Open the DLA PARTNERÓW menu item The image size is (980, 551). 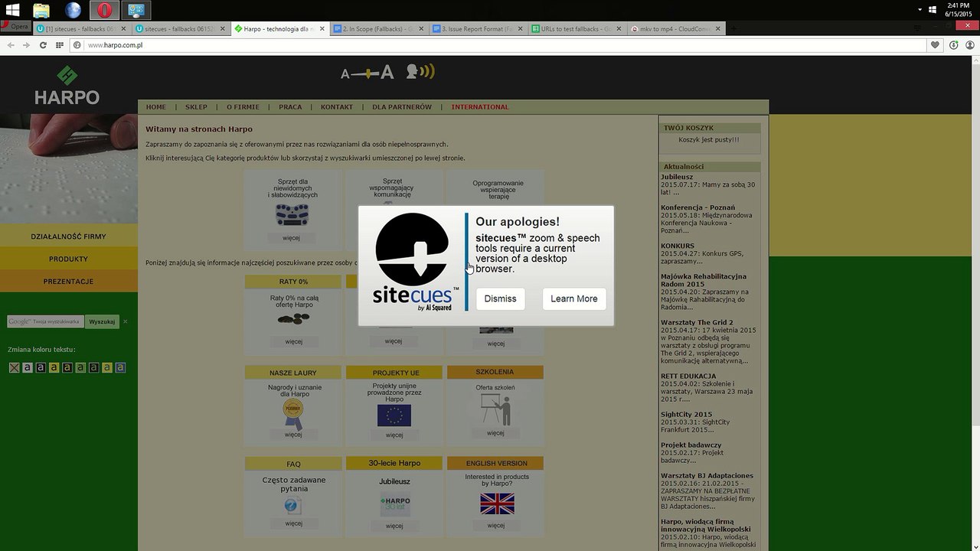pyautogui.click(x=402, y=107)
